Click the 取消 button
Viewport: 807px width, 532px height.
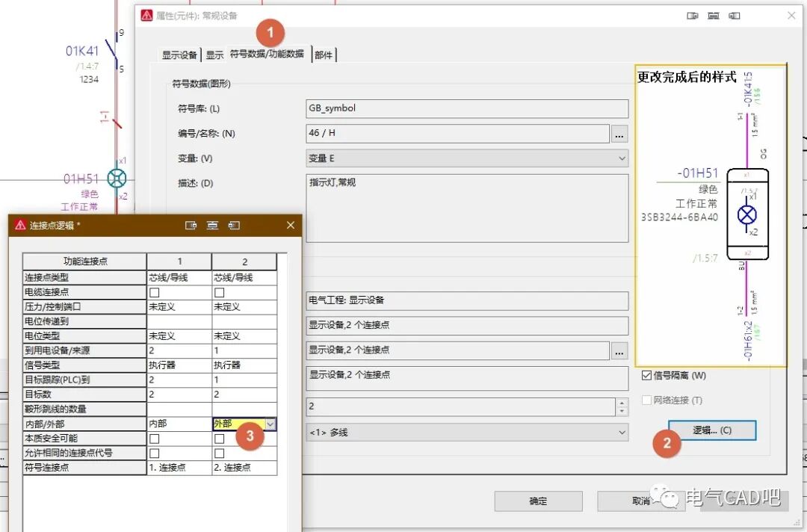tap(641, 501)
